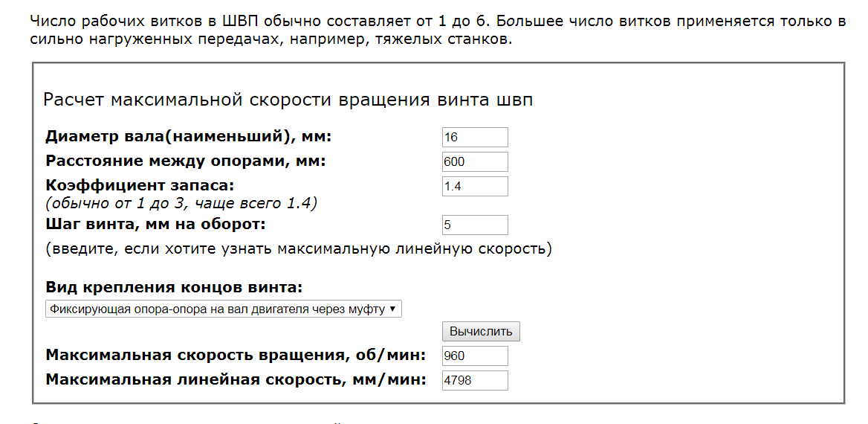Viewport: 868px width, 424px height.
Task: Click the 'Максимальная линейная скорость, мм/мин:' label
Action: click(x=236, y=380)
